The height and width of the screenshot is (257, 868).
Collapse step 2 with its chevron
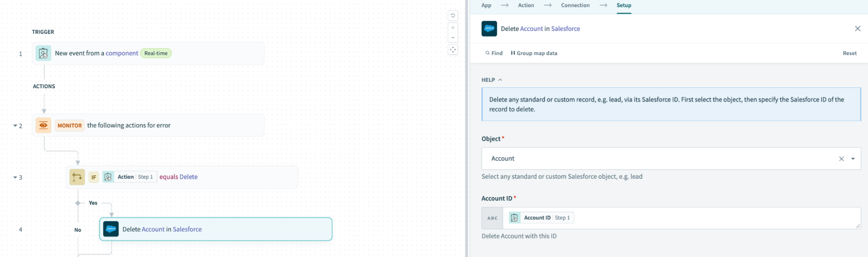[14, 125]
